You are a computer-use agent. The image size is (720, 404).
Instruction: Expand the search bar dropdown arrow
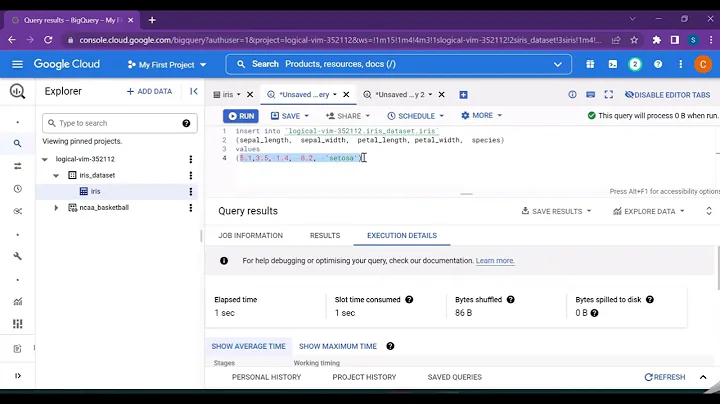coord(558,64)
